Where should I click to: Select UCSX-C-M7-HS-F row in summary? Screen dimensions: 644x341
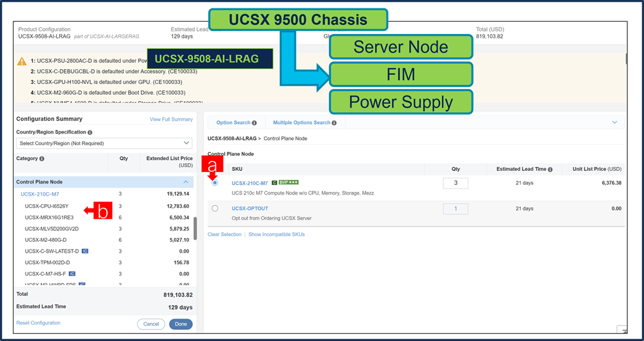[x=104, y=274]
